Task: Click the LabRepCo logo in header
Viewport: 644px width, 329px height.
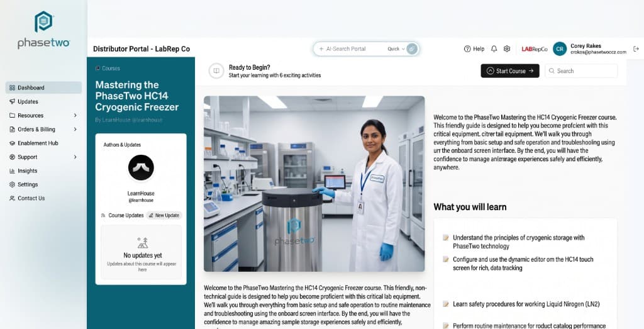Action: pyautogui.click(x=535, y=49)
